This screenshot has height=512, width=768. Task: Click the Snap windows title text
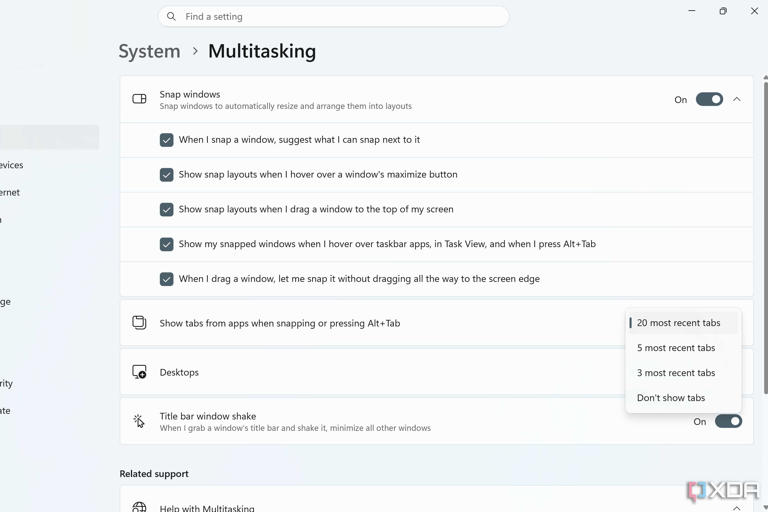(190, 94)
